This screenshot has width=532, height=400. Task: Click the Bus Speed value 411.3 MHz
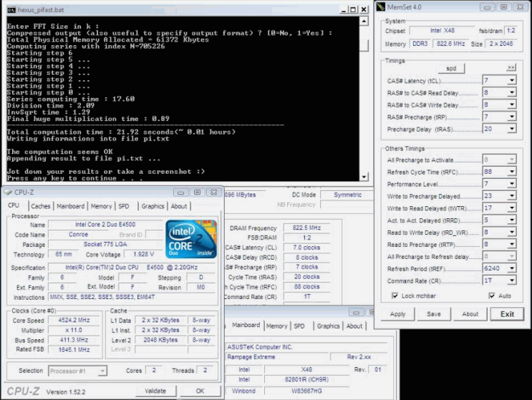tap(74, 340)
